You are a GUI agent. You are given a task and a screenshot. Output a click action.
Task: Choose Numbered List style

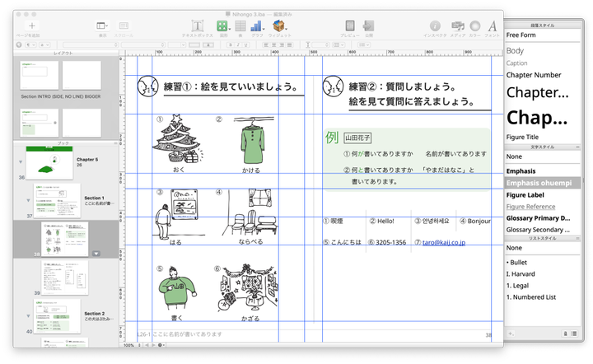tap(531, 296)
